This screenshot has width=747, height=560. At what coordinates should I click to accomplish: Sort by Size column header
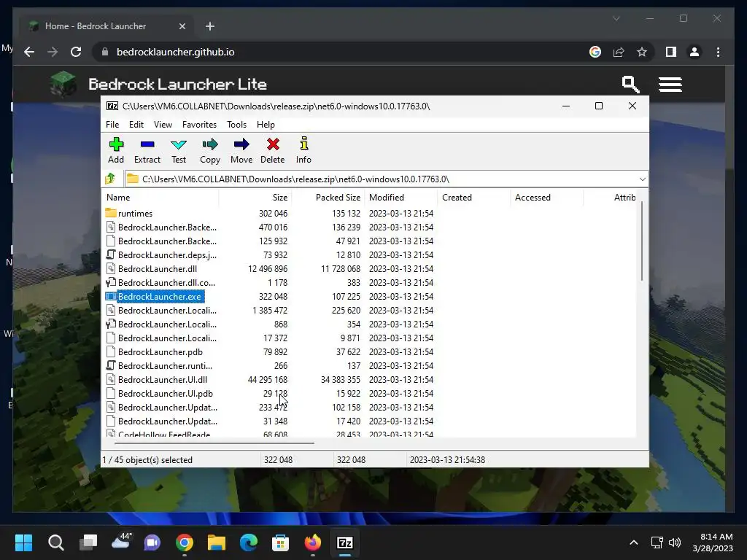click(x=255, y=197)
